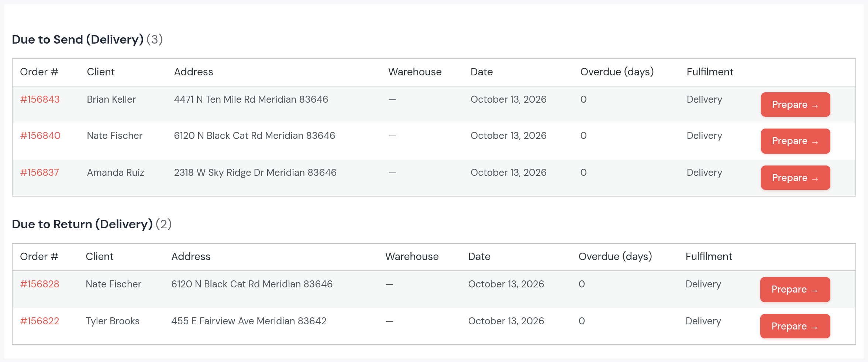Image resolution: width=868 pixels, height=362 pixels.
Task: Click Delivery fulfilment for Amanda Ruiz row
Action: (705, 173)
